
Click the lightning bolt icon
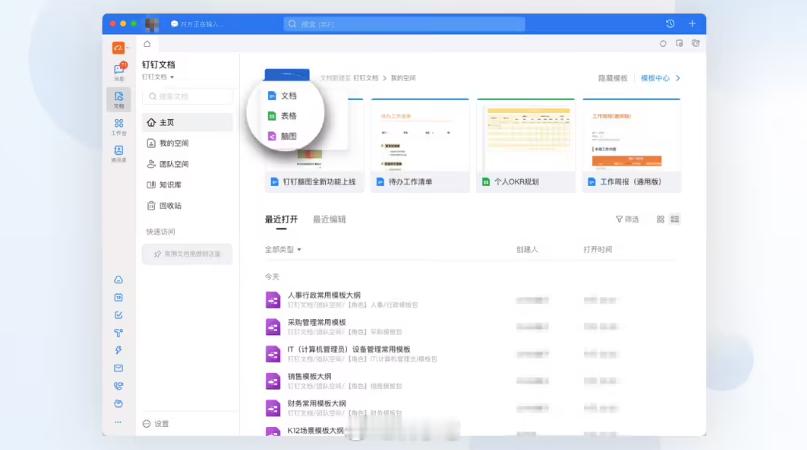pyautogui.click(x=118, y=350)
